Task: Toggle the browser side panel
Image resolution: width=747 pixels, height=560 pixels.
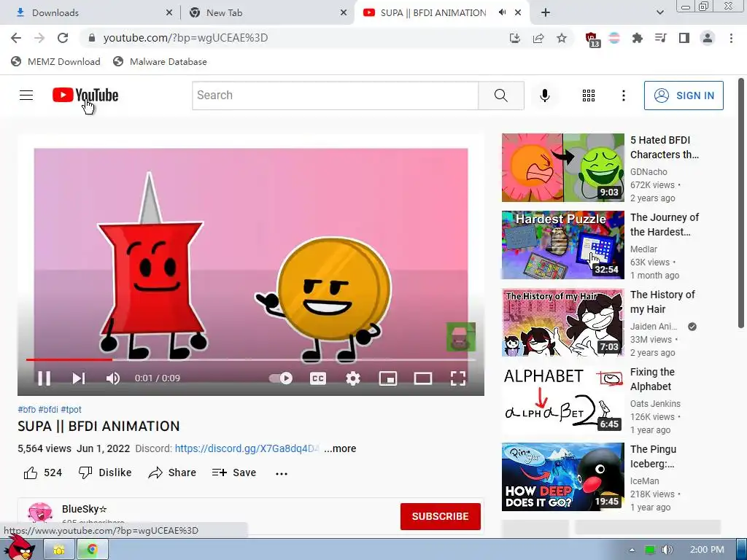Action: [684, 38]
